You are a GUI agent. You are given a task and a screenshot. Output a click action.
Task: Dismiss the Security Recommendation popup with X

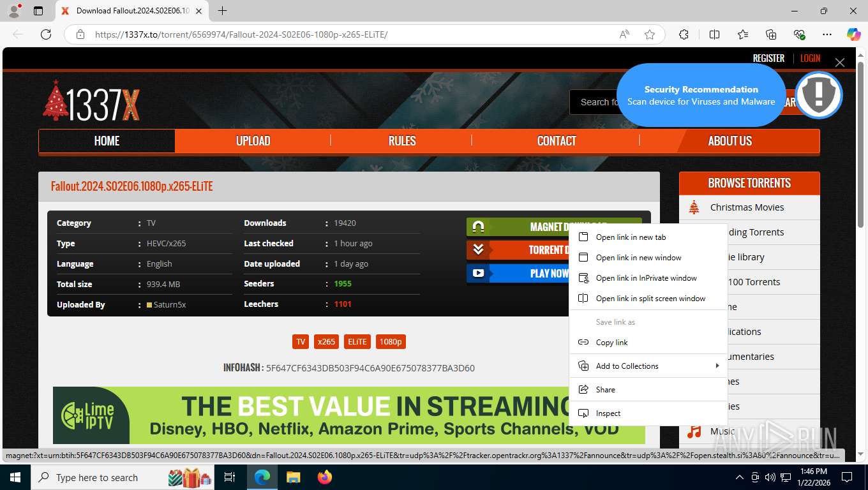pos(840,62)
